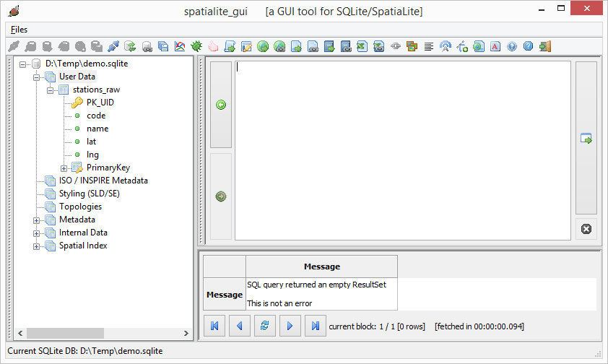Open the statistics line chart icon

click(180, 46)
